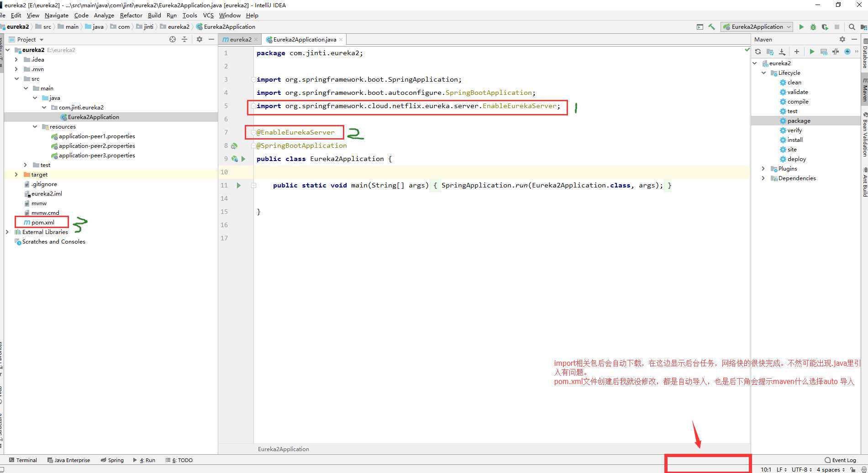Screen dimensions: 868x473
Task: Run with Coverage icon in the toolbar
Action: [825, 27]
